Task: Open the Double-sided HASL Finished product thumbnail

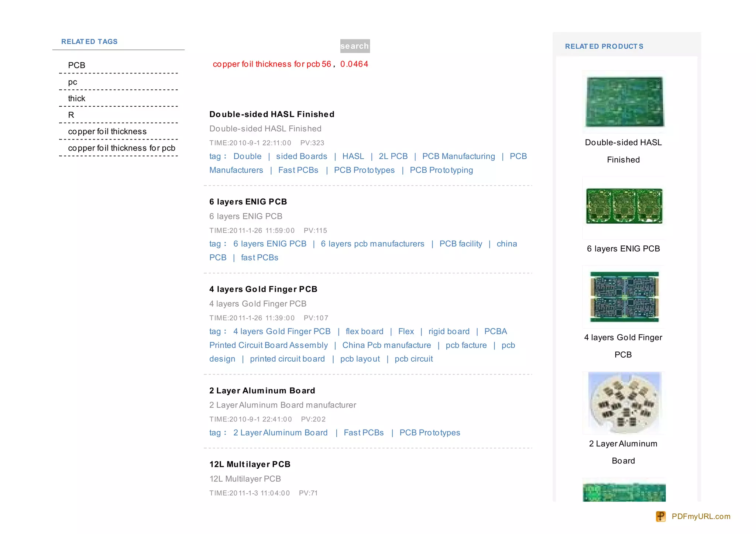Action: pyautogui.click(x=624, y=102)
